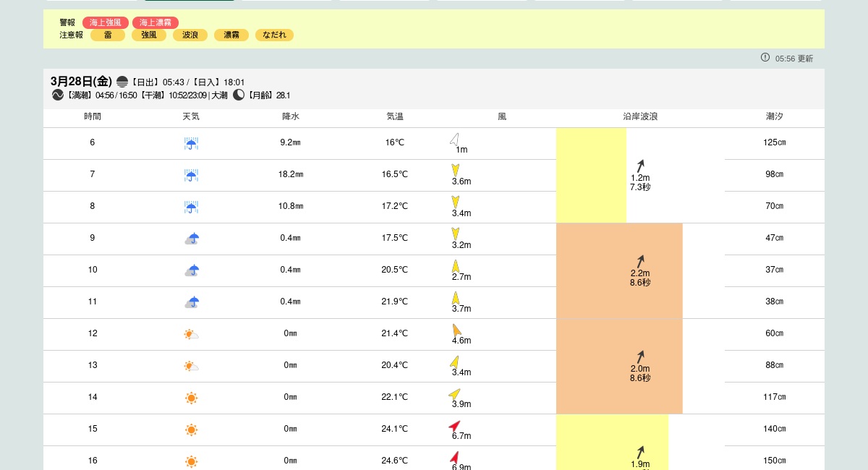Click the moon phase icon beside 月齢
Viewport: 868px width, 470px height.
tap(239, 95)
